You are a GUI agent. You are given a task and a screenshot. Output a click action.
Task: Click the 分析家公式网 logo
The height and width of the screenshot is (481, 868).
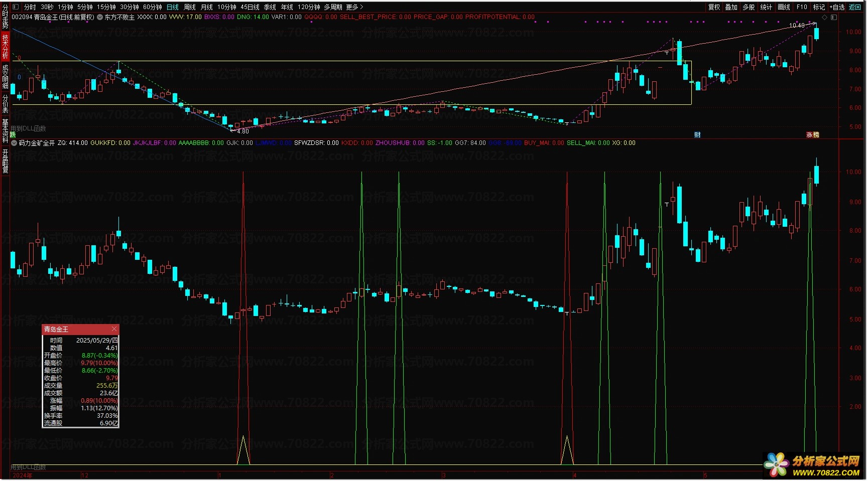813,465
